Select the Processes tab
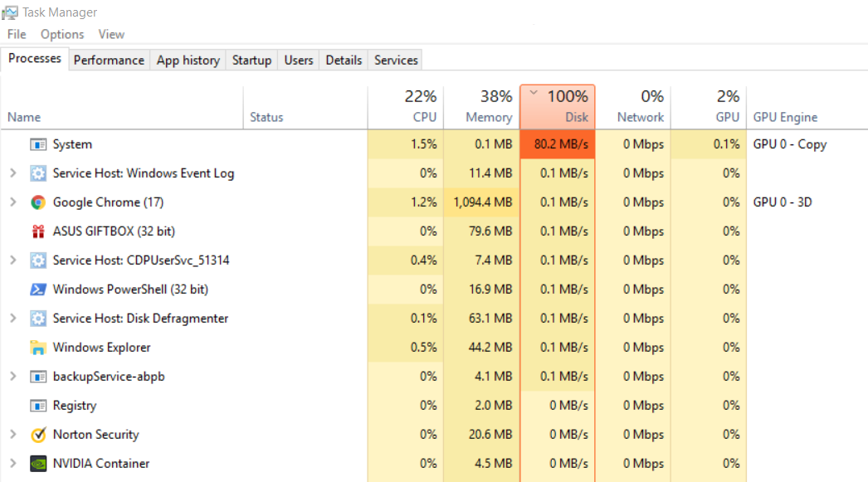This screenshot has height=482, width=868. pyautogui.click(x=34, y=58)
